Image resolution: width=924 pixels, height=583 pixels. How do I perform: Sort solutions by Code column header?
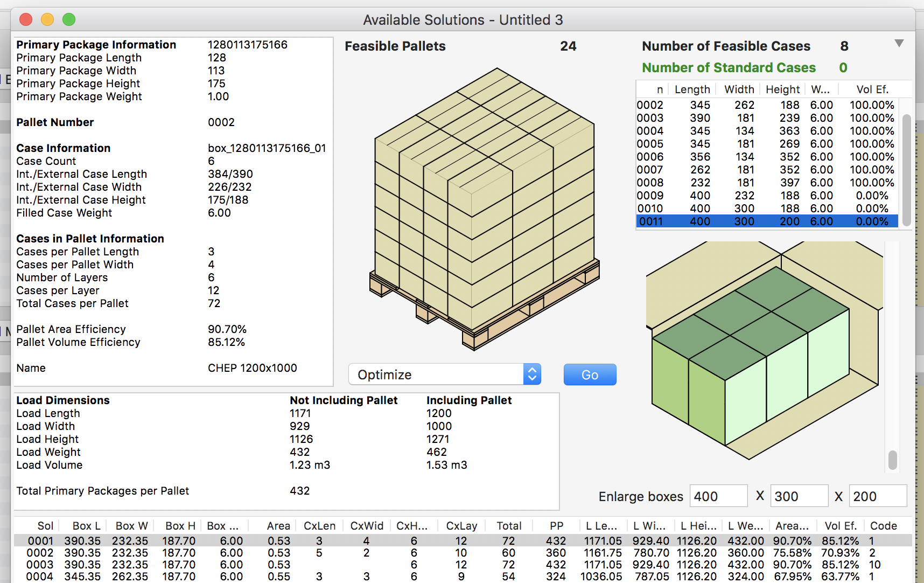coord(883,526)
